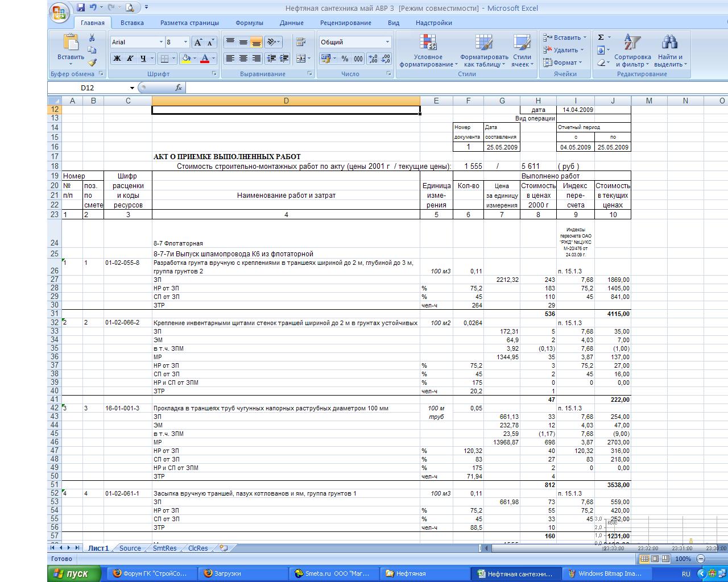Open the Общий number format dropdown
Screen dimensions: 728x582
click(387, 42)
